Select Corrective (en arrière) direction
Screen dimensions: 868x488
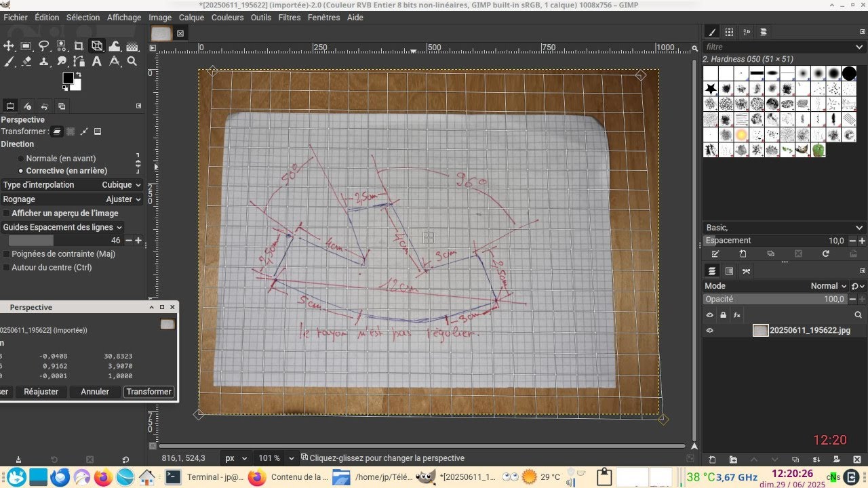click(62, 171)
